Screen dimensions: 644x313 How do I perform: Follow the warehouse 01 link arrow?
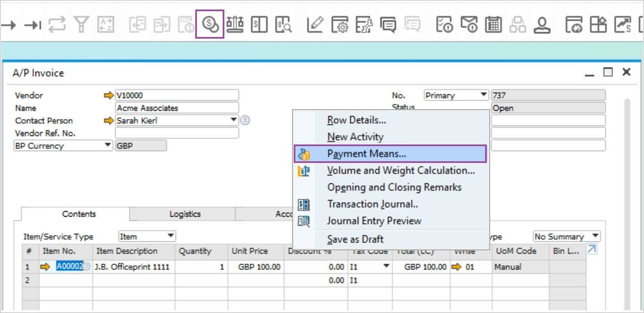[457, 267]
